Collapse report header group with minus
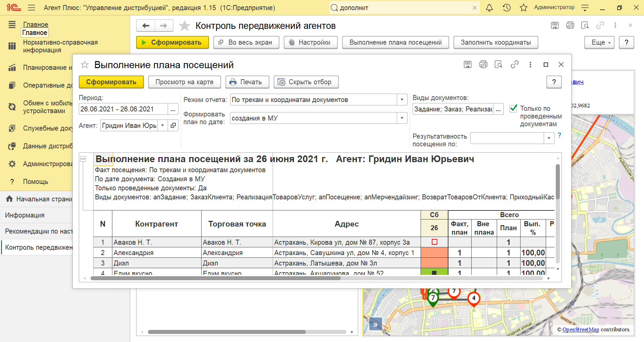Image resolution: width=644 pixels, height=342 pixels. click(83, 159)
